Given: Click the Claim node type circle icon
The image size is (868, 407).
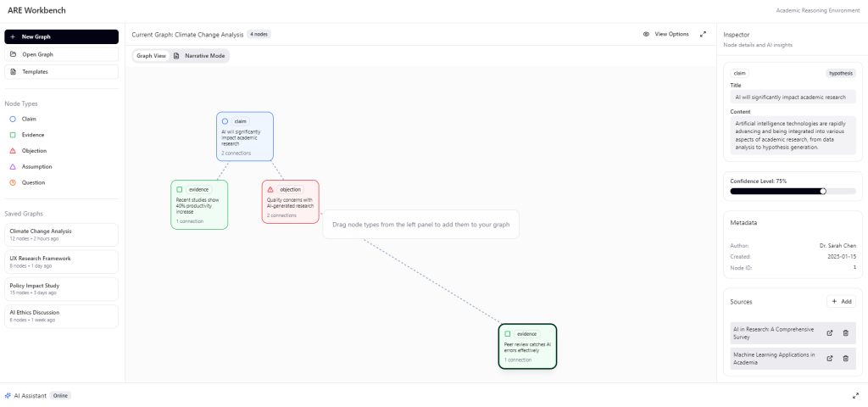Looking at the screenshot, I should pos(14,119).
